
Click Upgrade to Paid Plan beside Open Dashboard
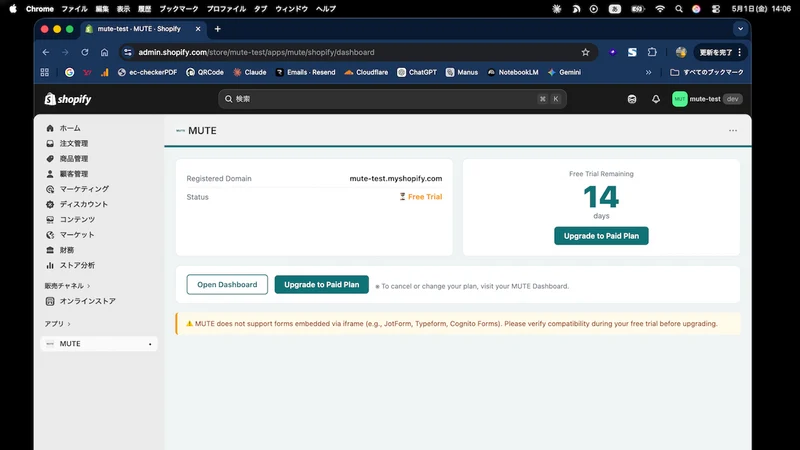321,285
